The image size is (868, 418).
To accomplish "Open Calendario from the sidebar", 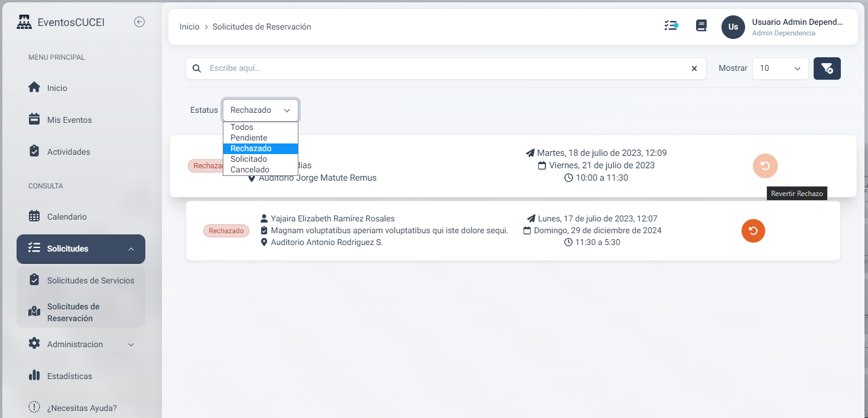I will [x=67, y=217].
